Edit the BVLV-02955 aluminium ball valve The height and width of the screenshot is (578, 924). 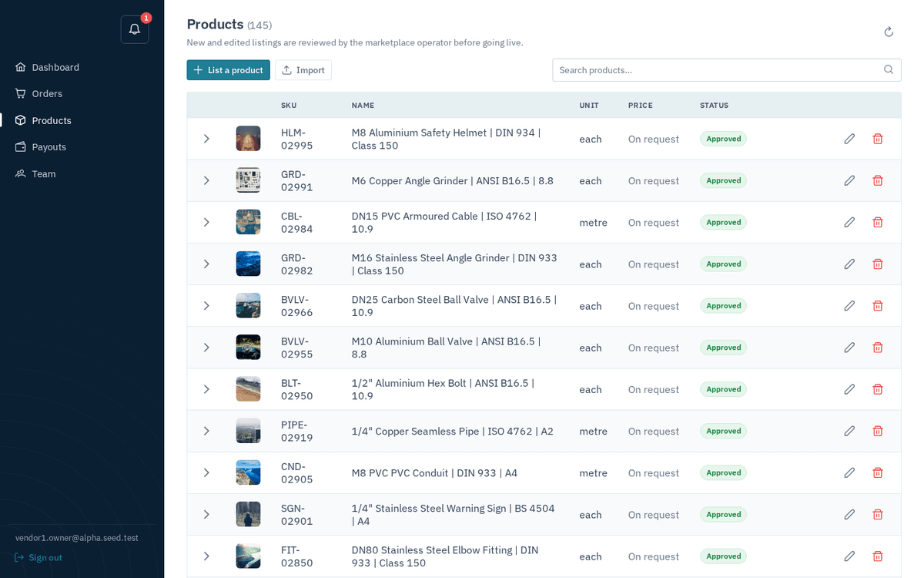(849, 348)
